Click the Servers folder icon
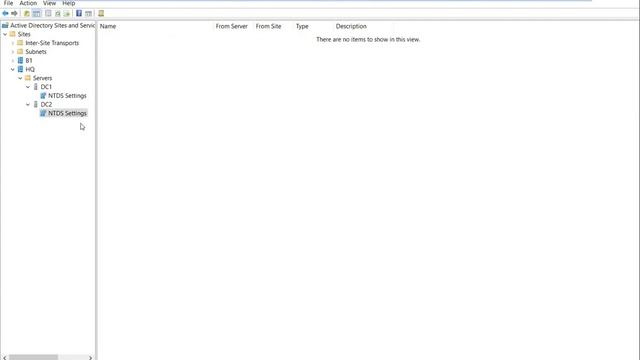Viewport: 640px width, 360px height. pos(28,78)
